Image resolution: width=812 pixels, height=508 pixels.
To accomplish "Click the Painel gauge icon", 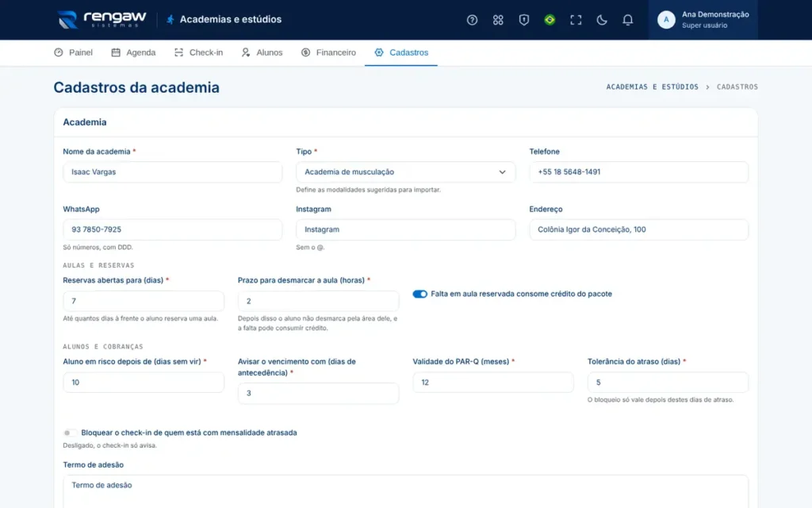I will point(59,52).
